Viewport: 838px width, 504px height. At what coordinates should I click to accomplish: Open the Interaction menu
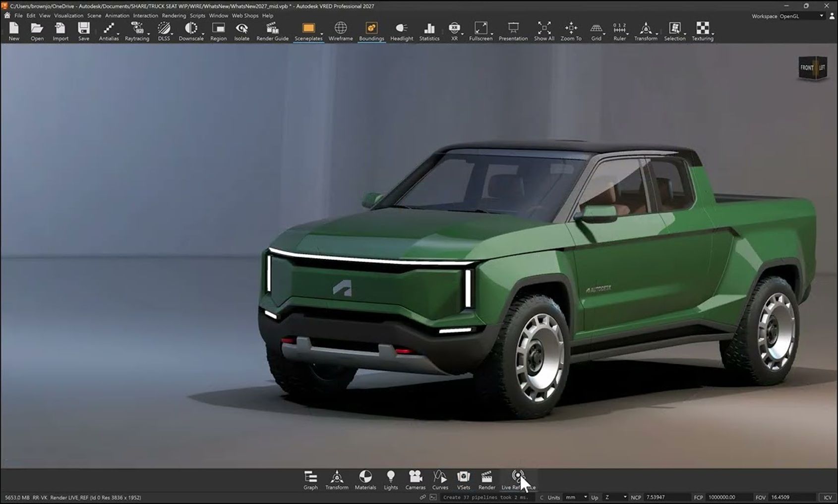coord(145,16)
